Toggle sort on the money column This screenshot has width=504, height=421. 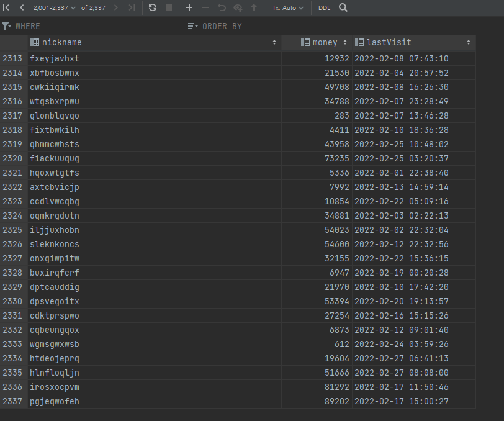point(345,42)
